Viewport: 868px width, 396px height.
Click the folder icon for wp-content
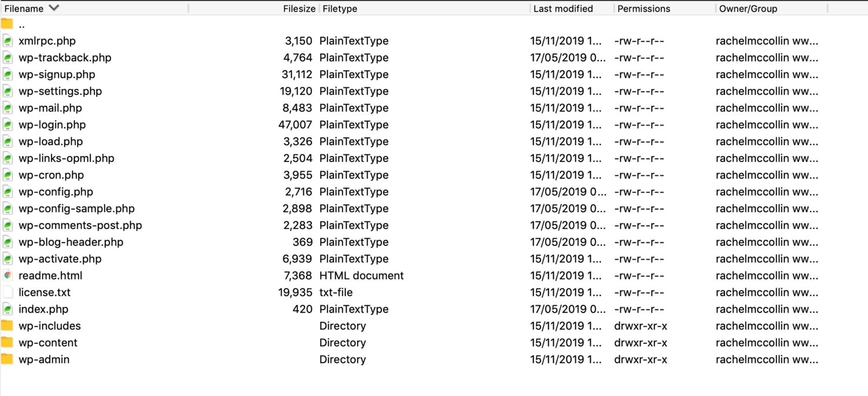8,342
